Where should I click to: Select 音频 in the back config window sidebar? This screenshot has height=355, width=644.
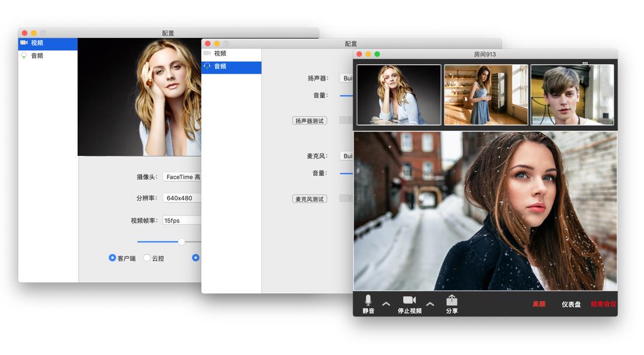(37, 56)
